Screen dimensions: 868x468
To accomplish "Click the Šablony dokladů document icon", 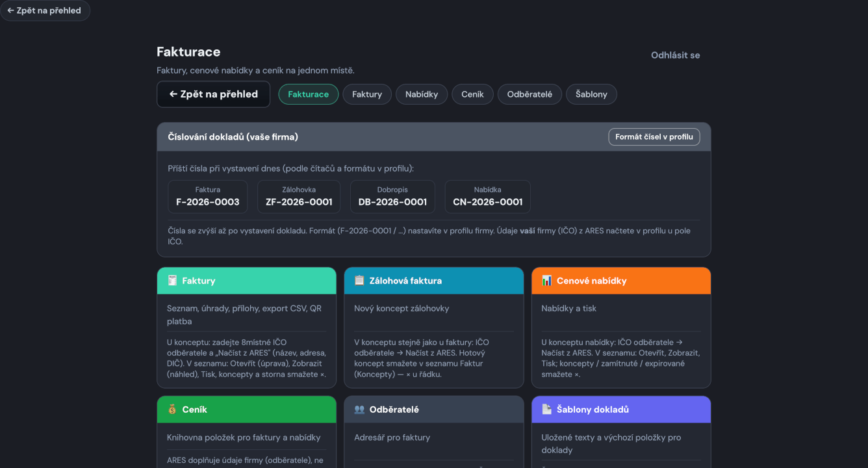I will coord(546,409).
